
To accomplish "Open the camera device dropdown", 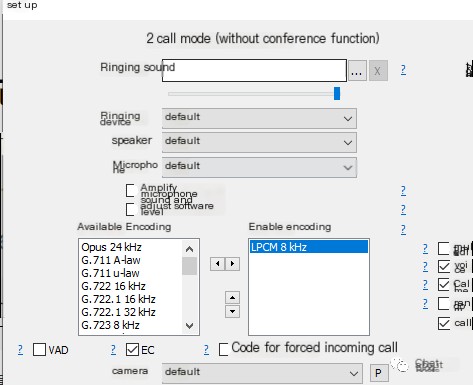I will coord(262,373).
